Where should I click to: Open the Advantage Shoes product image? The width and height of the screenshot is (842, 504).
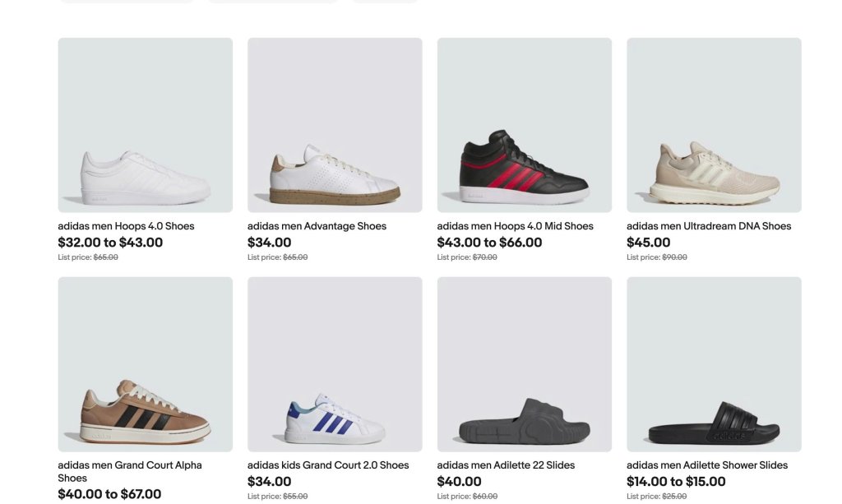tap(335, 125)
